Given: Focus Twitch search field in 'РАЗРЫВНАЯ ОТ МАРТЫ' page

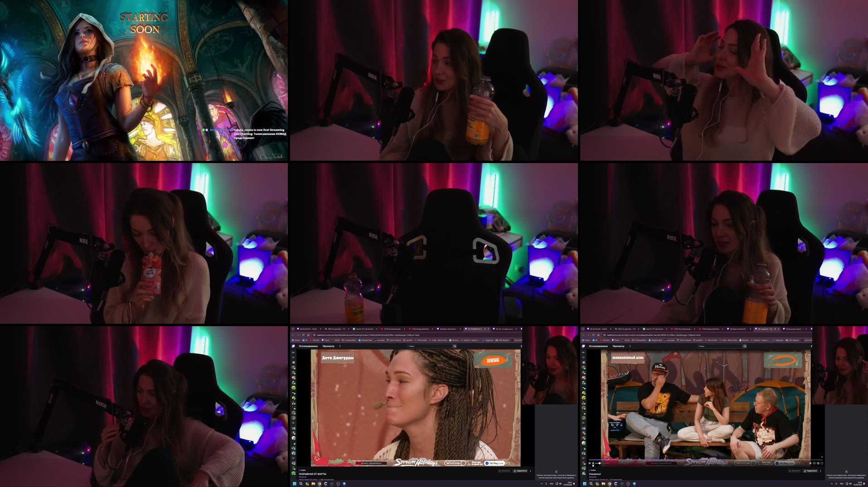Looking at the screenshot, I should [431, 346].
